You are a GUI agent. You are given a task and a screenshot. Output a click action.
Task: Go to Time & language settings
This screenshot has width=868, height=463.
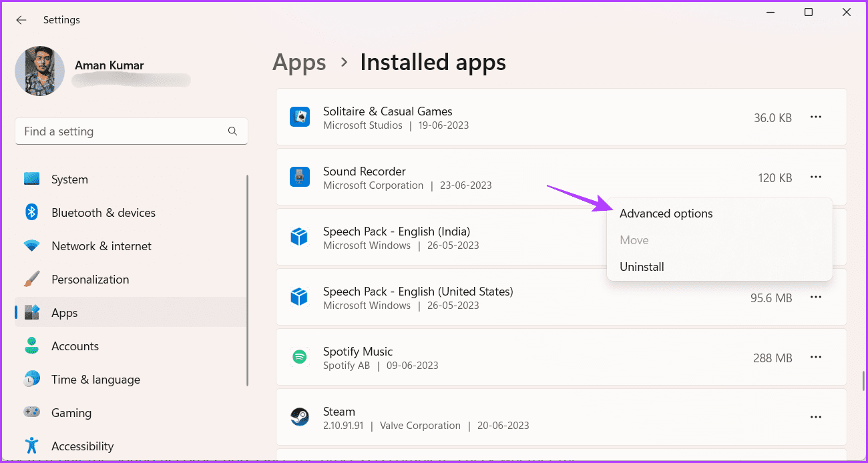tap(131, 380)
